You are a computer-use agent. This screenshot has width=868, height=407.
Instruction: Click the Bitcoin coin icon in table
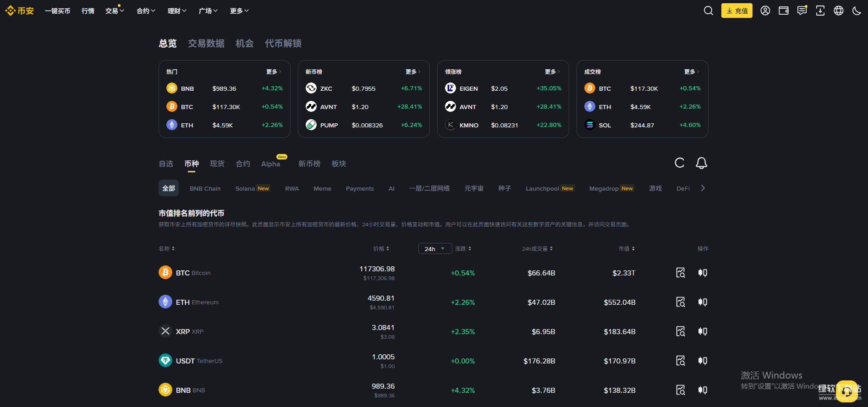coord(165,272)
